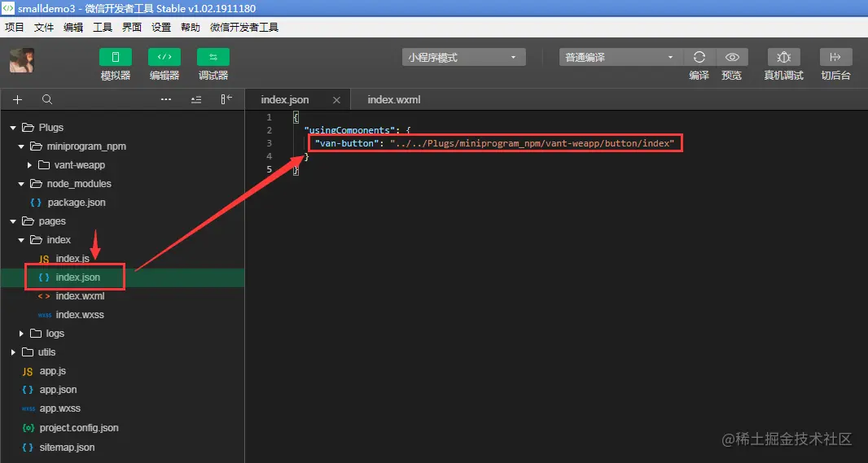
Task: Open the 微信开发者工具 menu
Action: point(244,27)
